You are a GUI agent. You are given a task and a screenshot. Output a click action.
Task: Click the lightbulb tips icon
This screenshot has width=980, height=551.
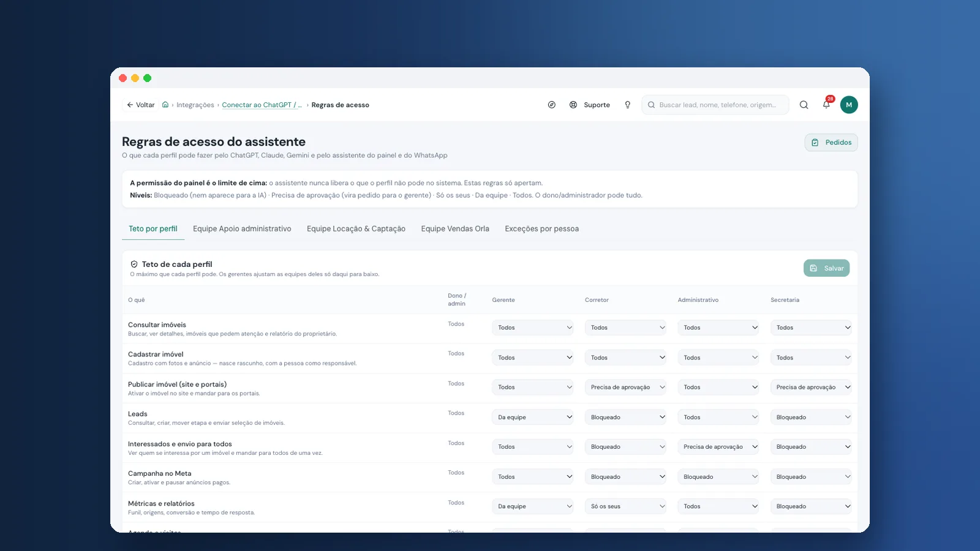(627, 105)
